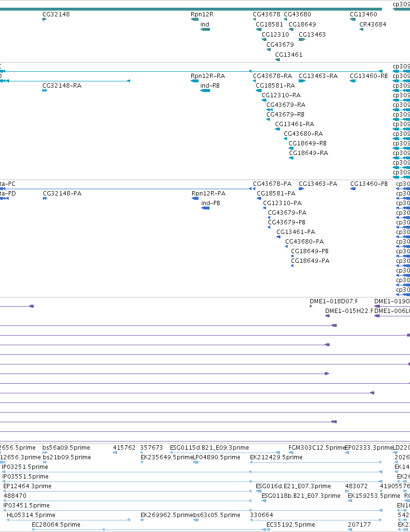Open transcript ind-RB label
The image size is (410, 532).
coord(210,86)
